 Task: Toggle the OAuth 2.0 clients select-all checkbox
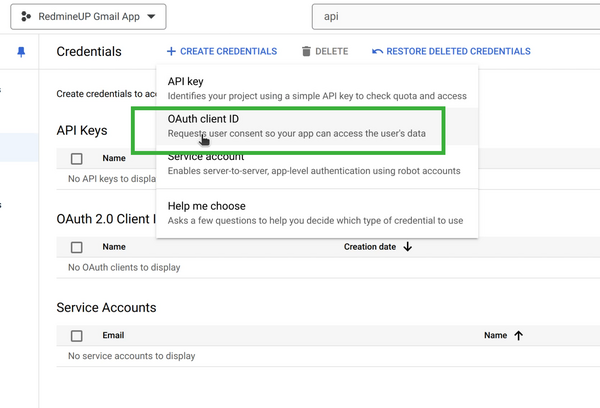77,247
